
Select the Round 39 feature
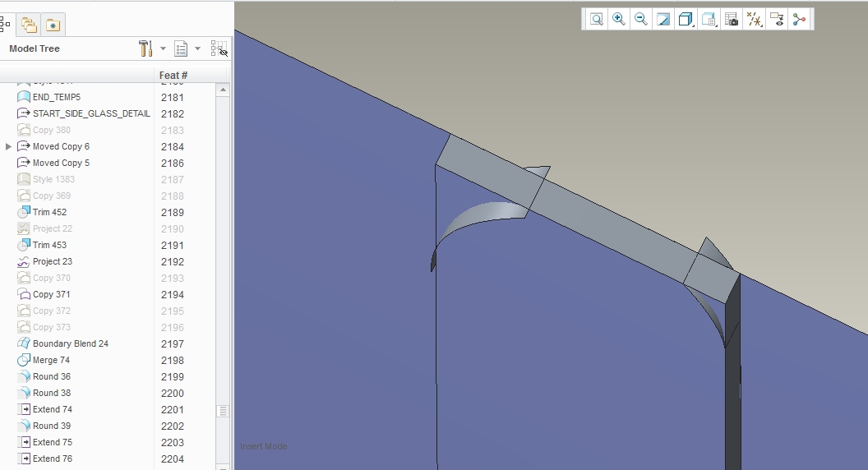(52, 426)
